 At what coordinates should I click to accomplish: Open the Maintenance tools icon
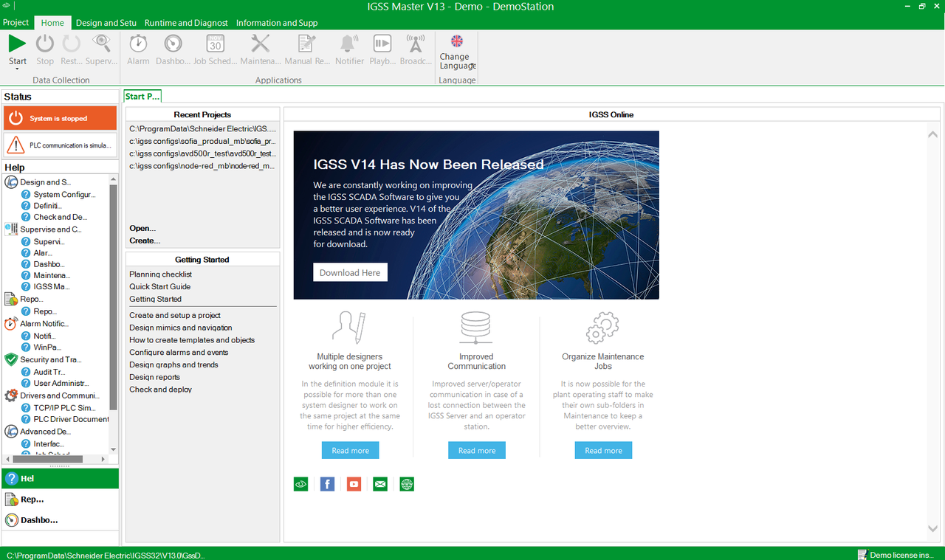tap(261, 44)
